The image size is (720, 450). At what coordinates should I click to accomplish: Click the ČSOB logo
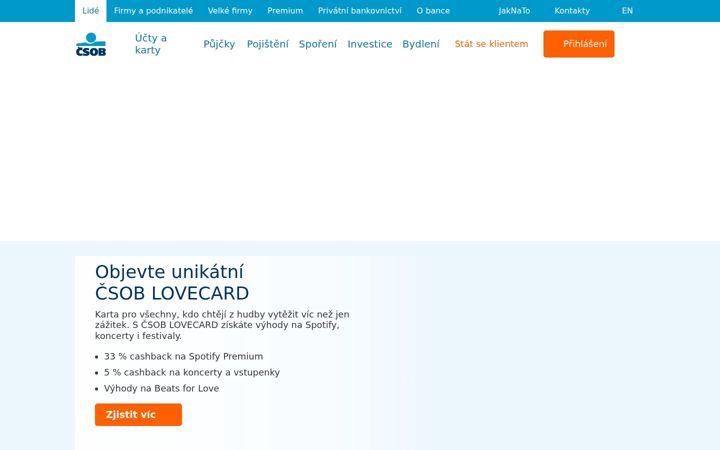tap(91, 44)
